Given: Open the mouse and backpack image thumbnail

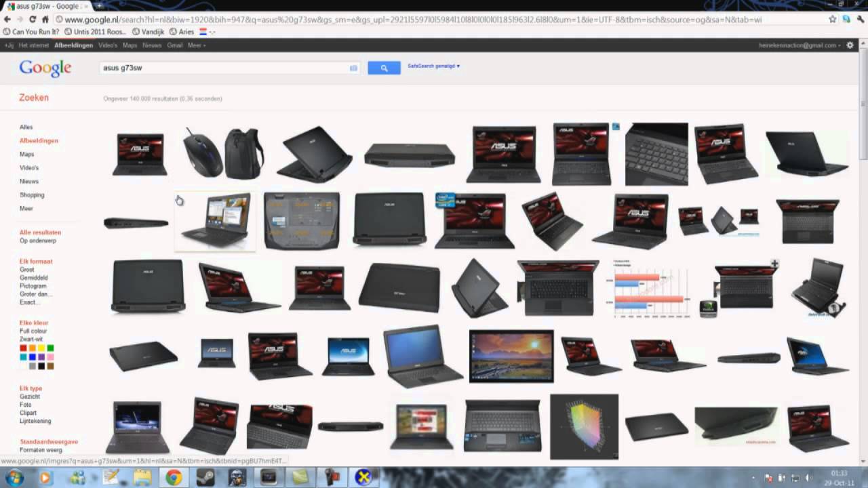Looking at the screenshot, I should point(224,153).
